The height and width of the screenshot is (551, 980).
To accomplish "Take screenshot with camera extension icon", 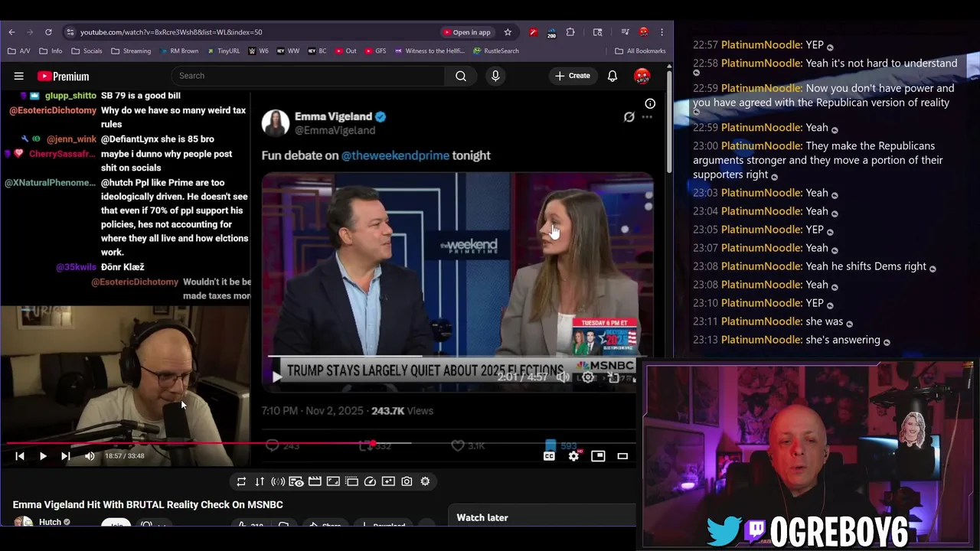I will point(407,481).
